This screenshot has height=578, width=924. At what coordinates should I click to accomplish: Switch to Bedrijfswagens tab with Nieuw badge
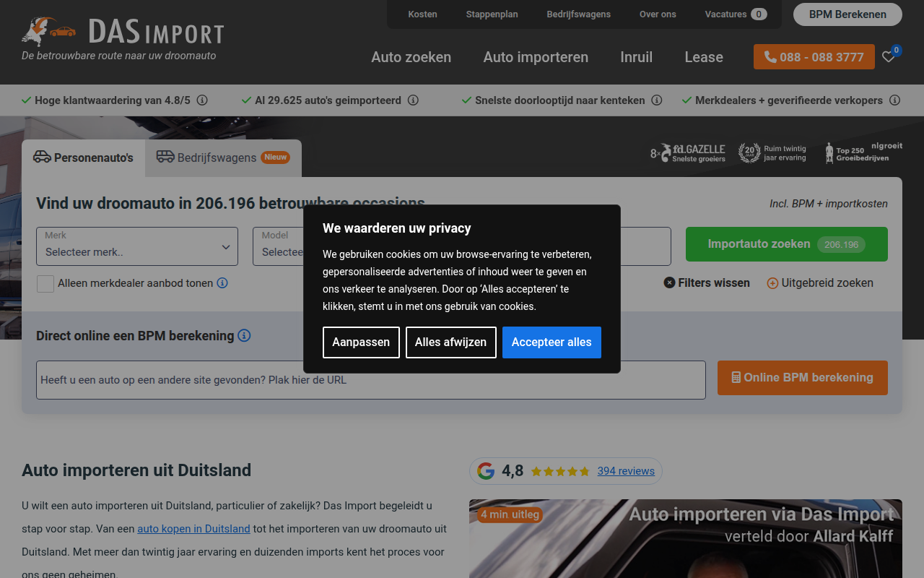pyautogui.click(x=223, y=158)
